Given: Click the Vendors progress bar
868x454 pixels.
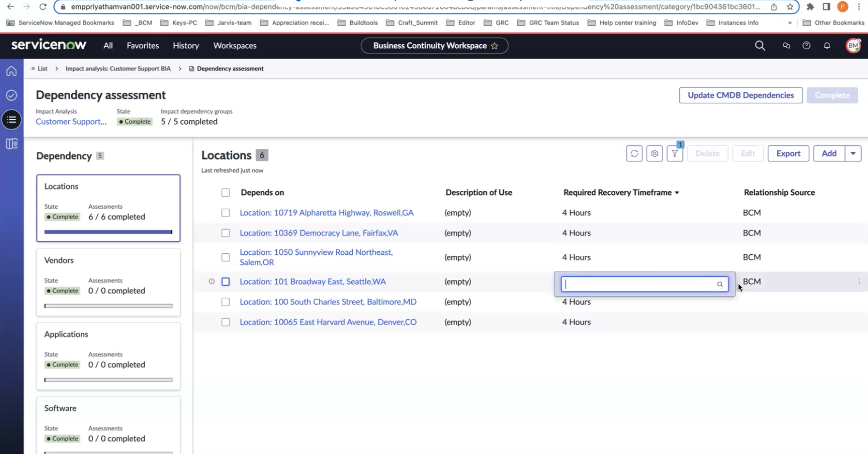Looking at the screenshot, I should [108, 306].
